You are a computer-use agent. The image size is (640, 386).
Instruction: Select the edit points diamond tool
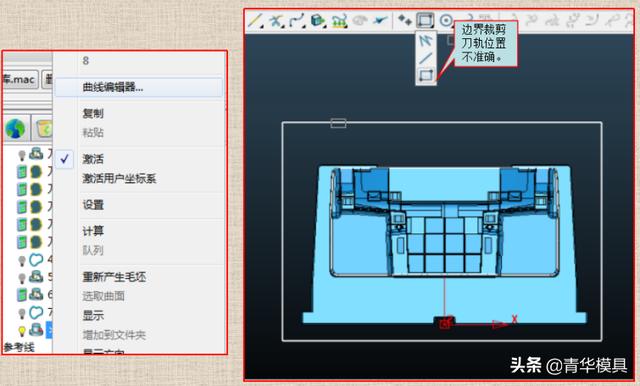(404, 20)
